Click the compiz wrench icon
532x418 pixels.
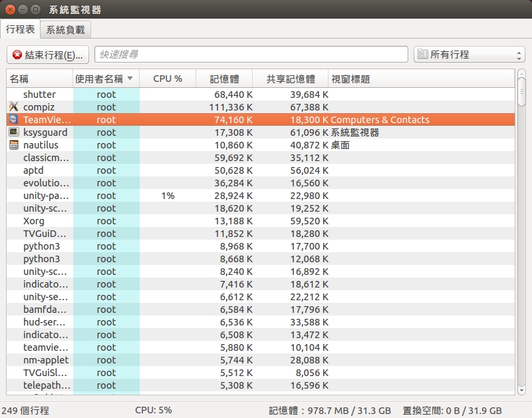coord(15,107)
